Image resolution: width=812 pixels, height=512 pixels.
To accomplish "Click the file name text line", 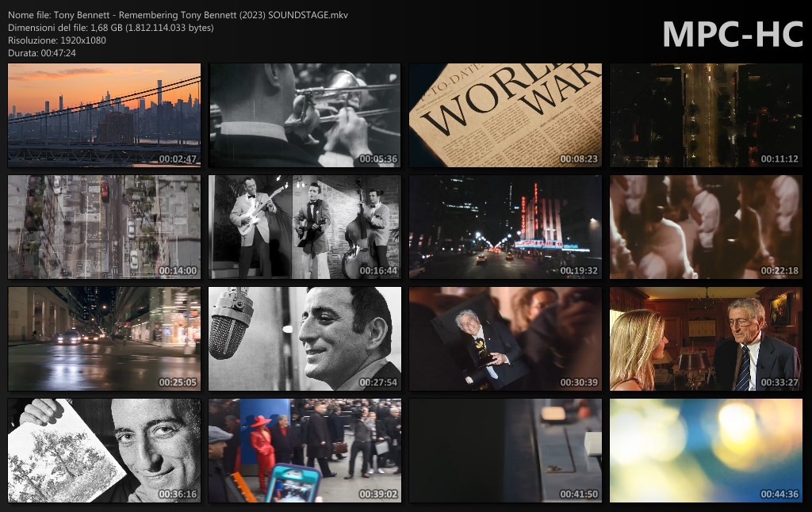I will point(178,15).
